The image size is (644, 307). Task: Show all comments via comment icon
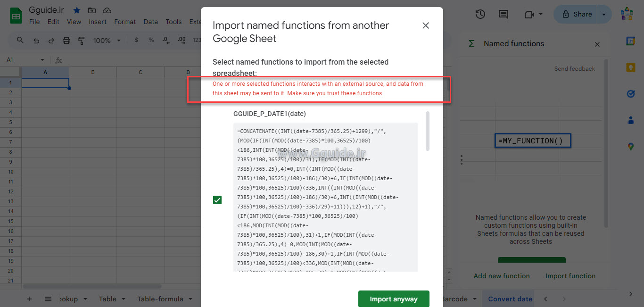[x=503, y=14]
